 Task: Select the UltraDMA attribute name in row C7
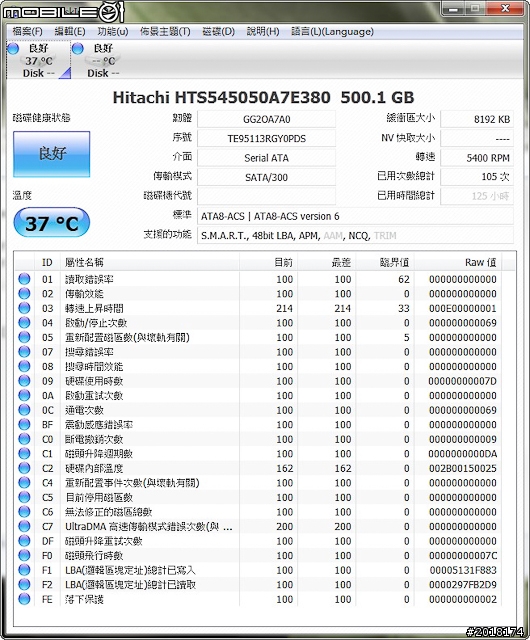[x=149, y=527]
